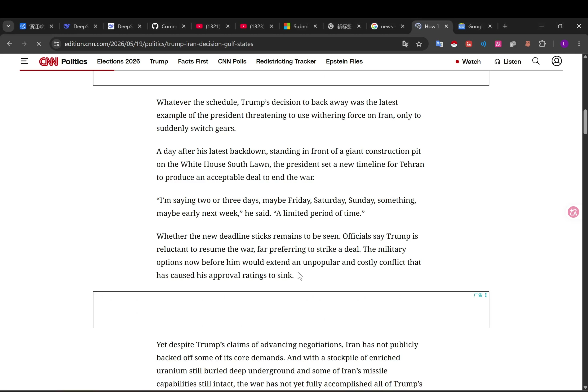Open CNN hamburger navigation menu
The height and width of the screenshot is (392, 588).
(x=24, y=61)
